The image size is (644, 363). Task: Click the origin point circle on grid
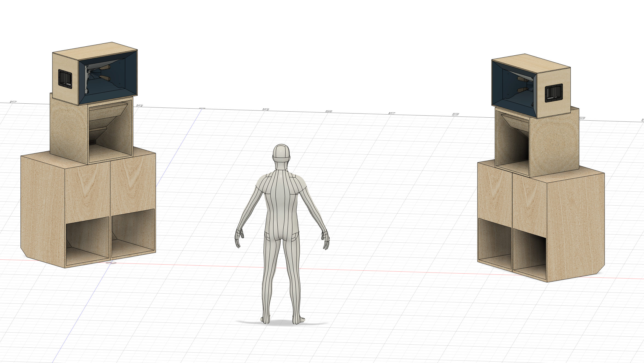pos(111,263)
